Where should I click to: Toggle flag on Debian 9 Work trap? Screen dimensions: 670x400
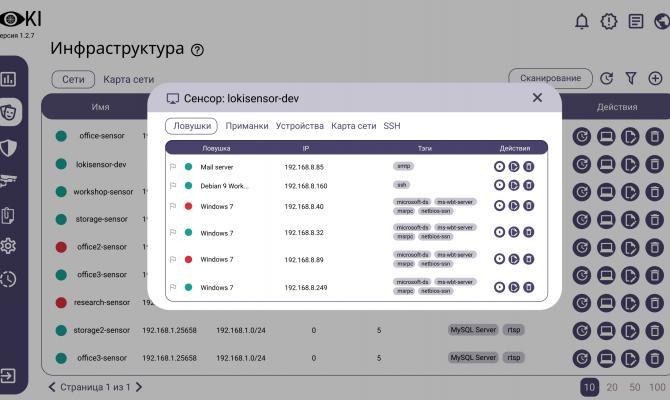pos(173,185)
